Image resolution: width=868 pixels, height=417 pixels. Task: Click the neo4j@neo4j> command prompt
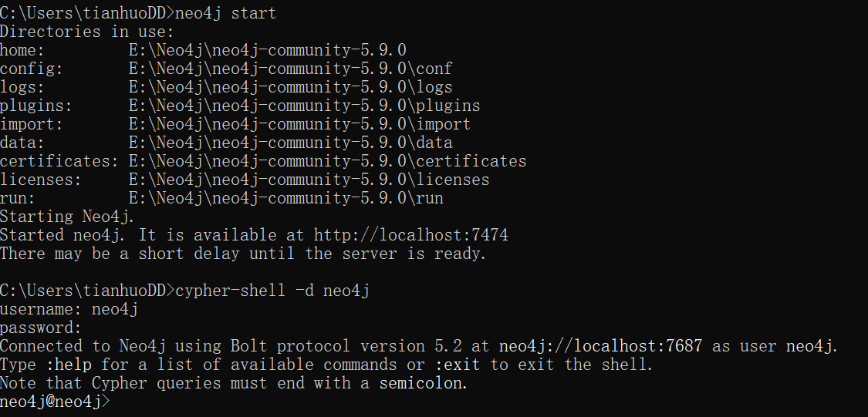pos(55,402)
